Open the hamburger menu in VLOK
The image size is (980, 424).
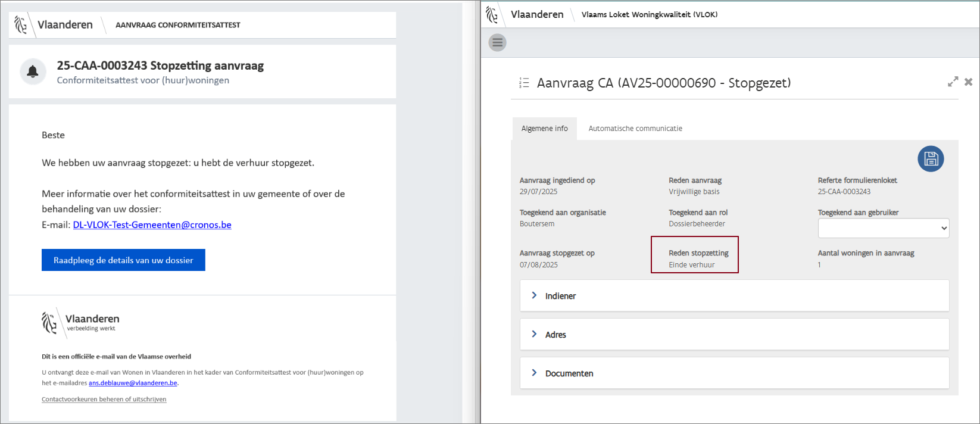pyautogui.click(x=498, y=43)
